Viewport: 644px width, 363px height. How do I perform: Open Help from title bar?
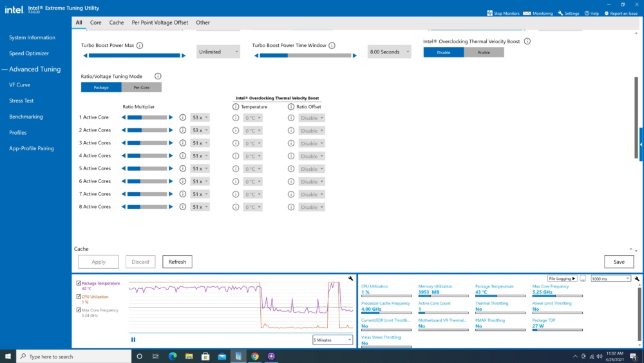coord(592,13)
